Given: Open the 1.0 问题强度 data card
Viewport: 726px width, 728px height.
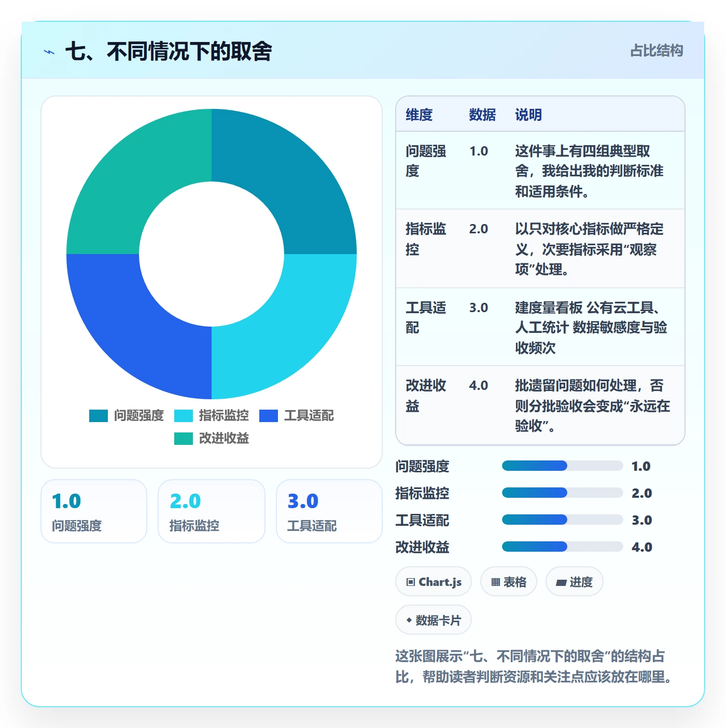Looking at the screenshot, I should 94,511.
